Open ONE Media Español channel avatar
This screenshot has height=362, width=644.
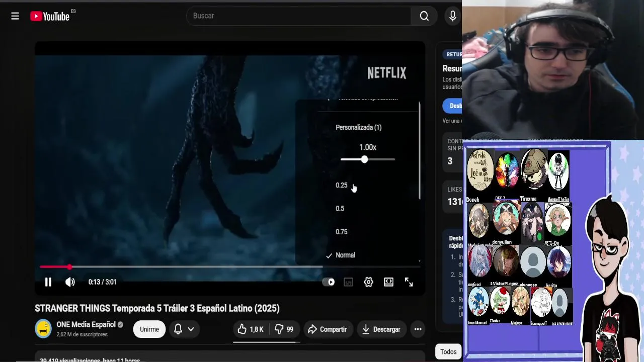pyautogui.click(x=43, y=329)
